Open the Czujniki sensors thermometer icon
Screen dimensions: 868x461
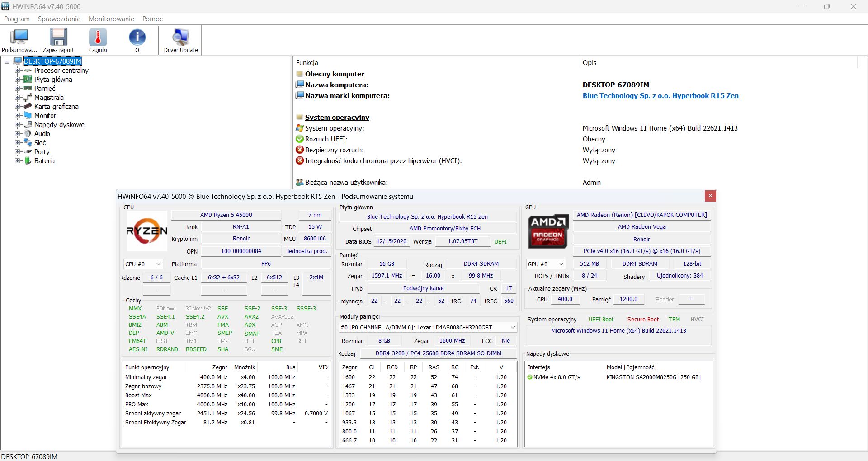point(98,37)
